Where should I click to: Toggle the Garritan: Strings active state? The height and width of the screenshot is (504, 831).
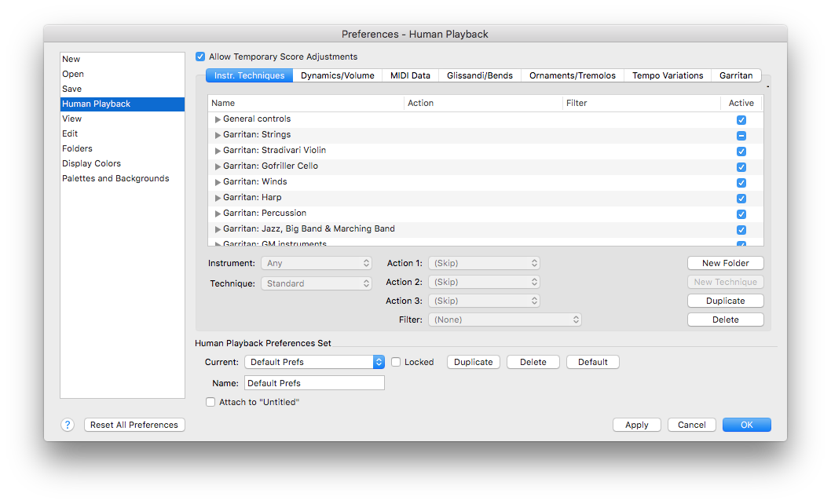[741, 135]
